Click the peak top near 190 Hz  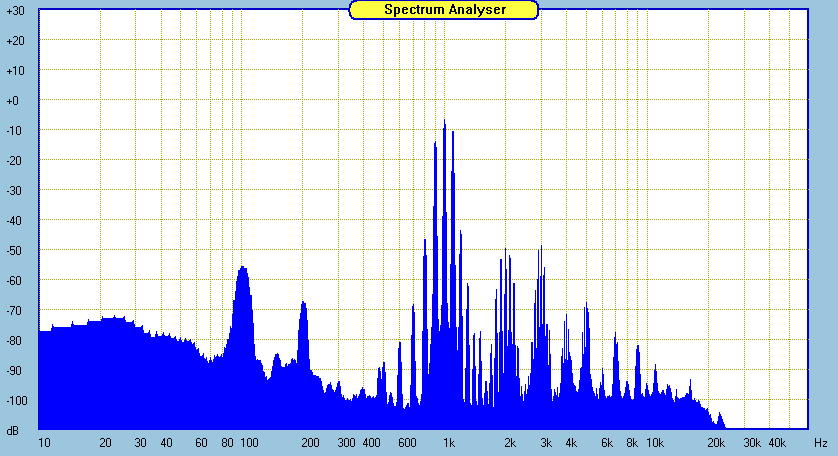pos(303,303)
